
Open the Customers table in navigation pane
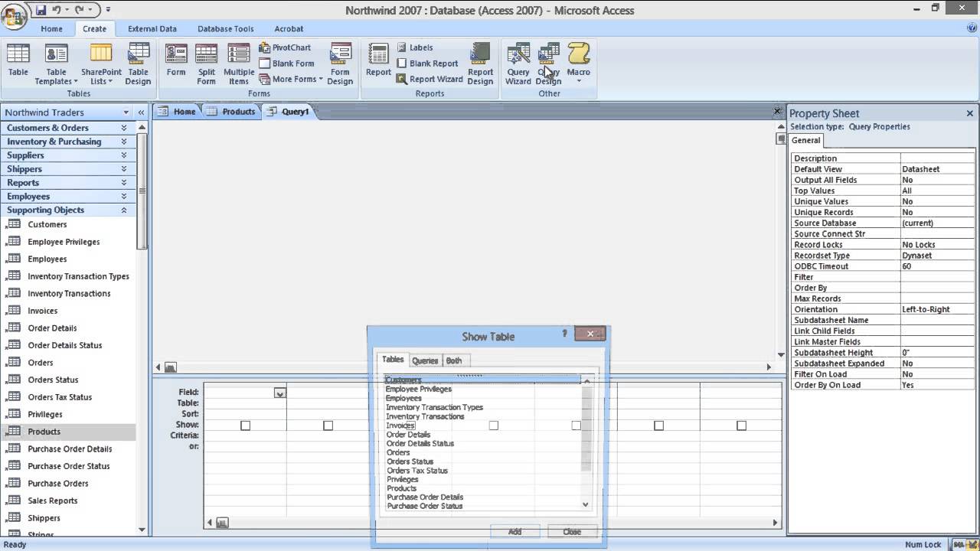click(x=47, y=224)
